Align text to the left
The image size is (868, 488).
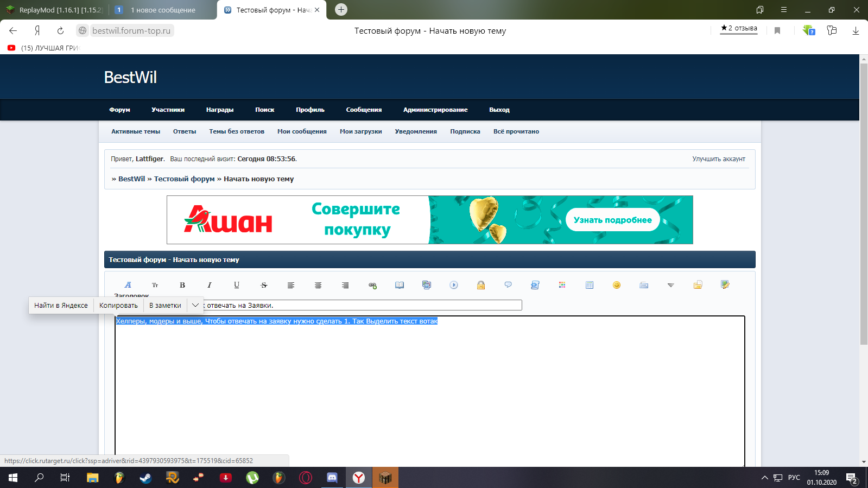[291, 285]
